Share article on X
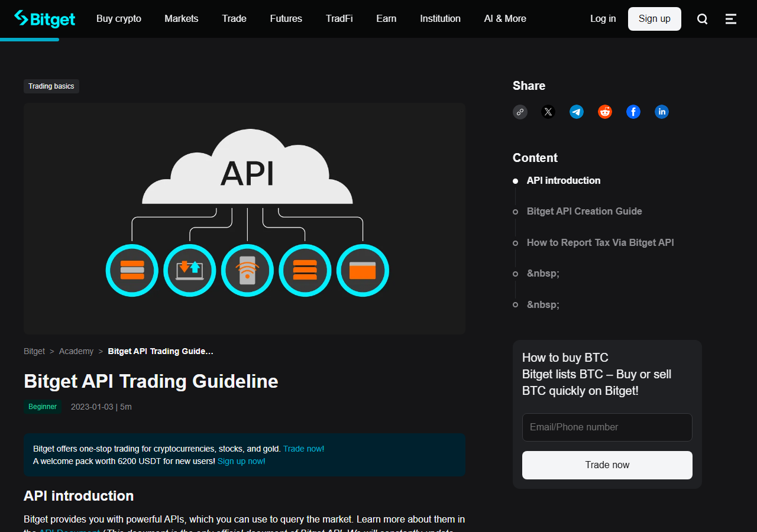This screenshot has height=532, width=757. (x=548, y=112)
